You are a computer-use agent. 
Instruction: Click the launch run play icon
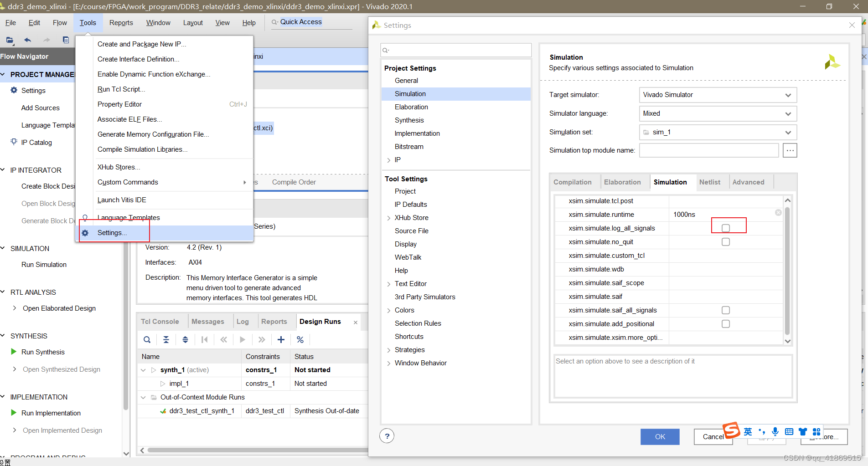point(243,339)
